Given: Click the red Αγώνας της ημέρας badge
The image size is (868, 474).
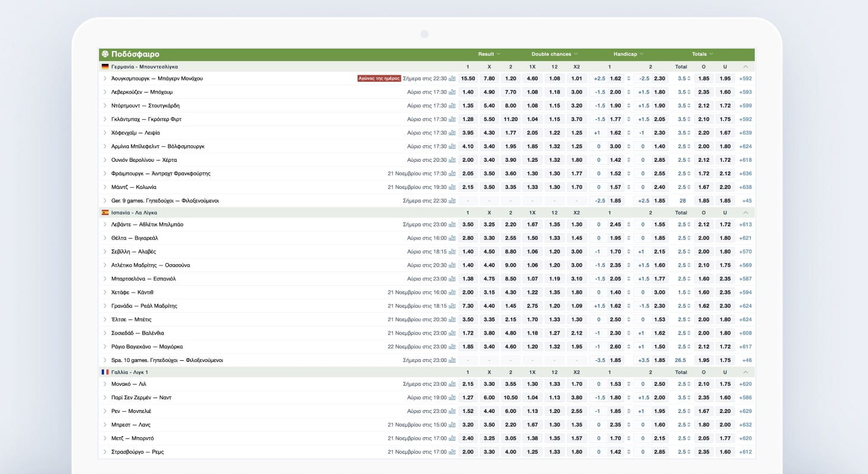Looking at the screenshot, I should [379, 78].
